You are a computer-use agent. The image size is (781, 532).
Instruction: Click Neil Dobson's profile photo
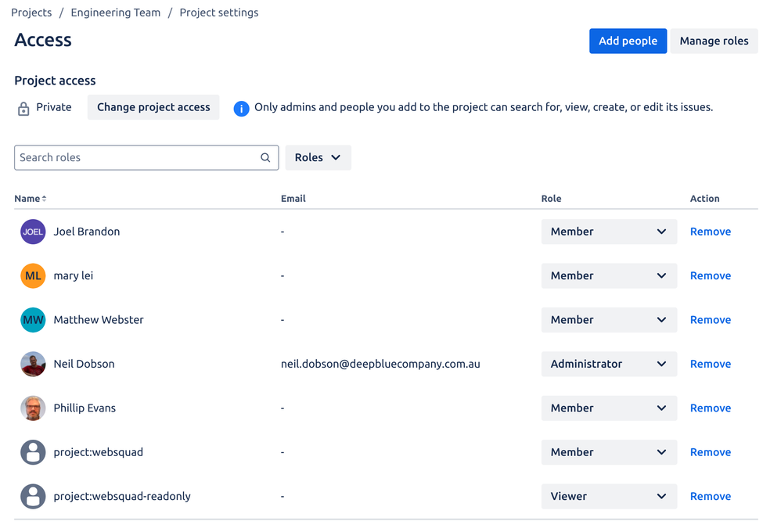33,364
